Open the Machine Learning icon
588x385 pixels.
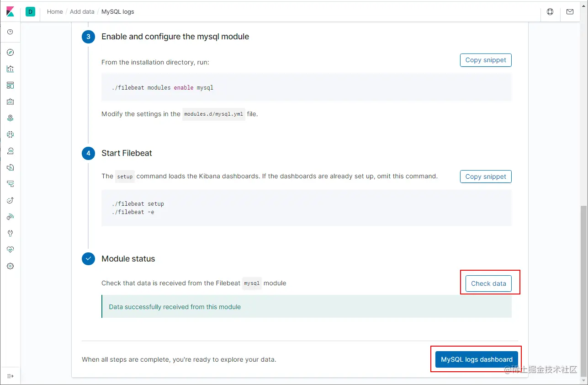[11, 134]
